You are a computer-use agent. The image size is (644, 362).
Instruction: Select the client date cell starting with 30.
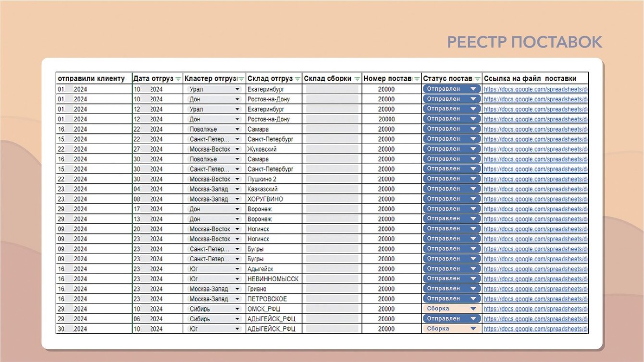pos(94,329)
